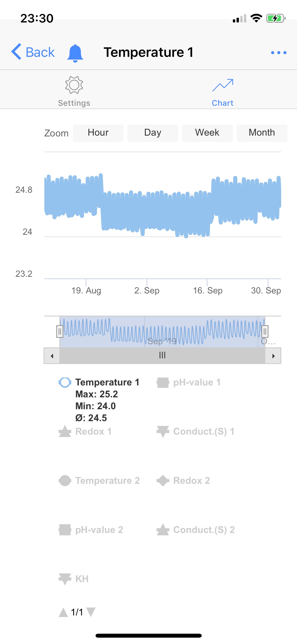
Task: Set zoom range to Week
Action: click(207, 133)
